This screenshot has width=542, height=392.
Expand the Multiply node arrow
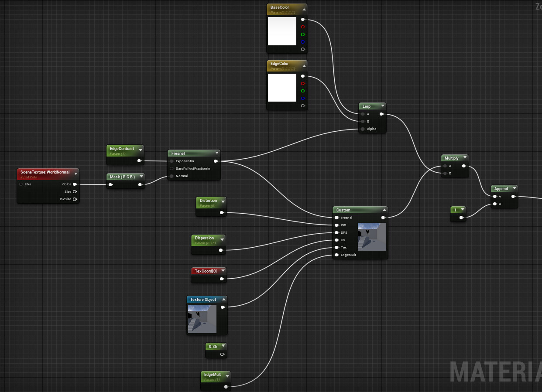click(x=465, y=157)
